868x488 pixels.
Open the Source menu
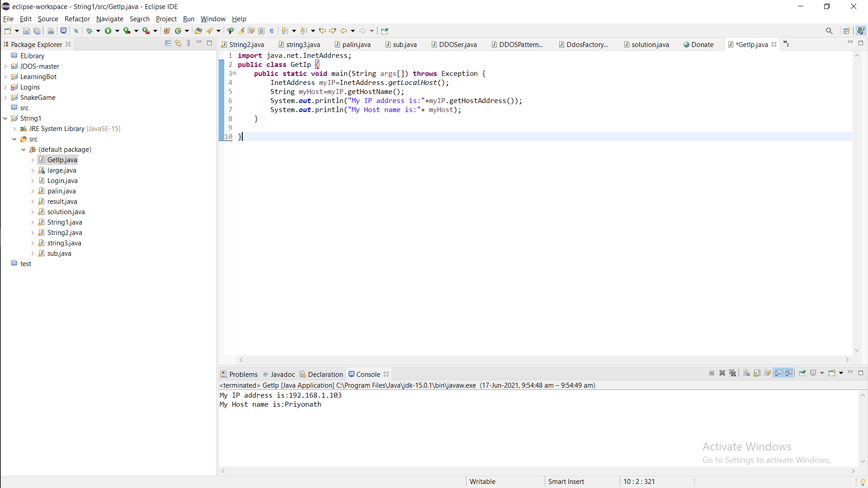pyautogui.click(x=48, y=19)
